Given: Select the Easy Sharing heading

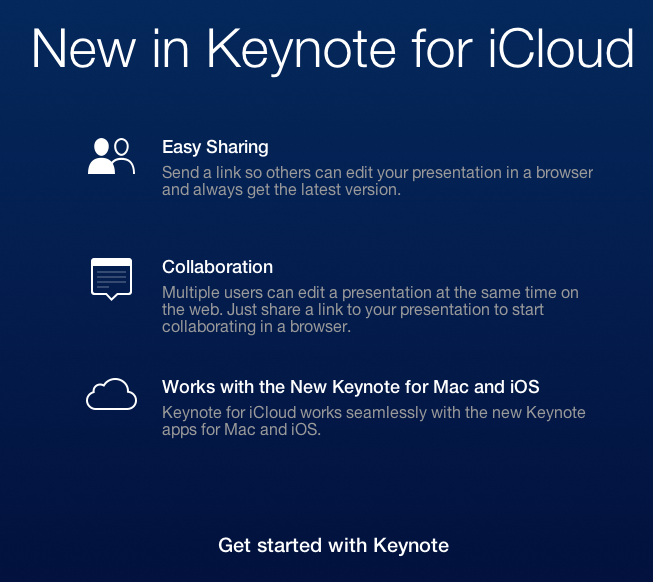Looking at the screenshot, I should pos(215,147).
